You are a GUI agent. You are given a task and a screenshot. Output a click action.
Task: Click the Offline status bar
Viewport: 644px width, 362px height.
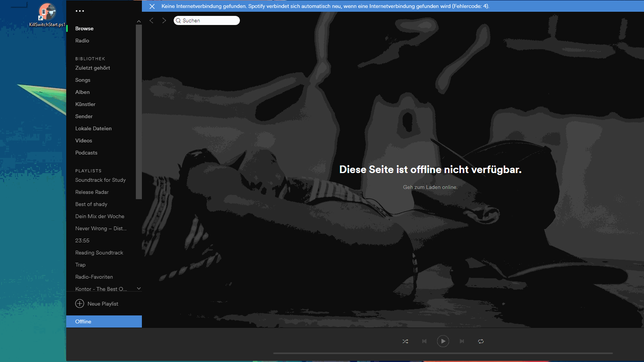[104, 321]
